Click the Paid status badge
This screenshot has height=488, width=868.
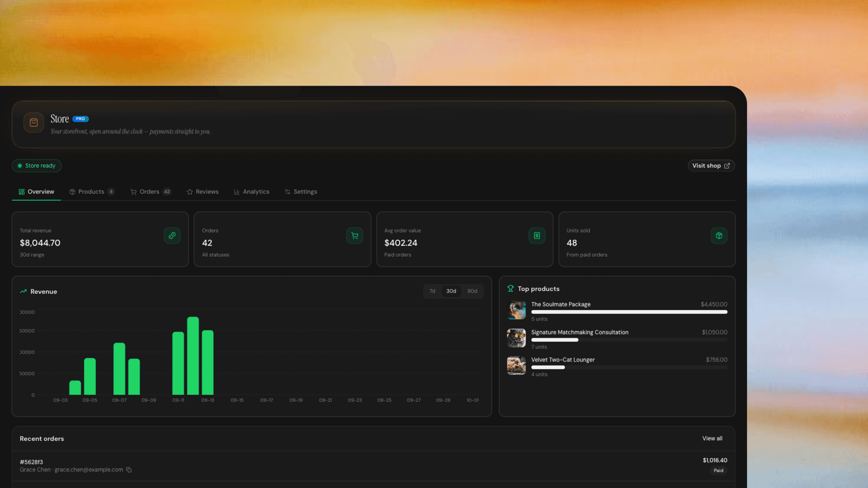point(718,471)
